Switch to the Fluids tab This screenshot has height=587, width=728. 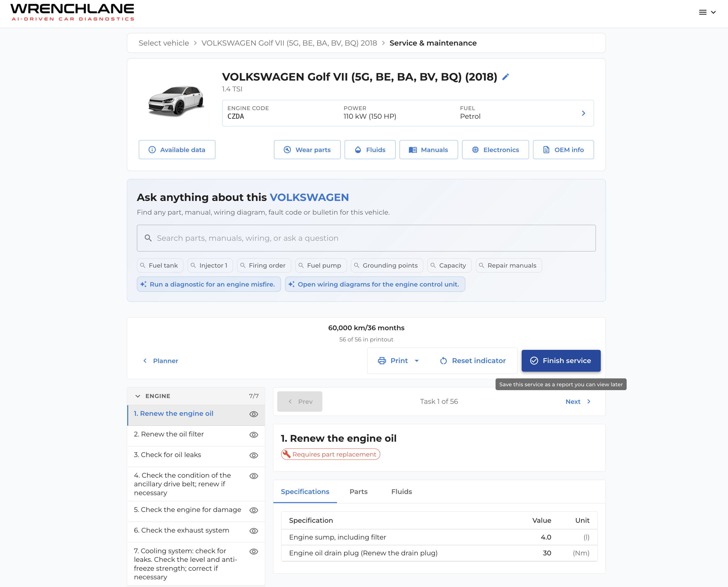pos(402,492)
